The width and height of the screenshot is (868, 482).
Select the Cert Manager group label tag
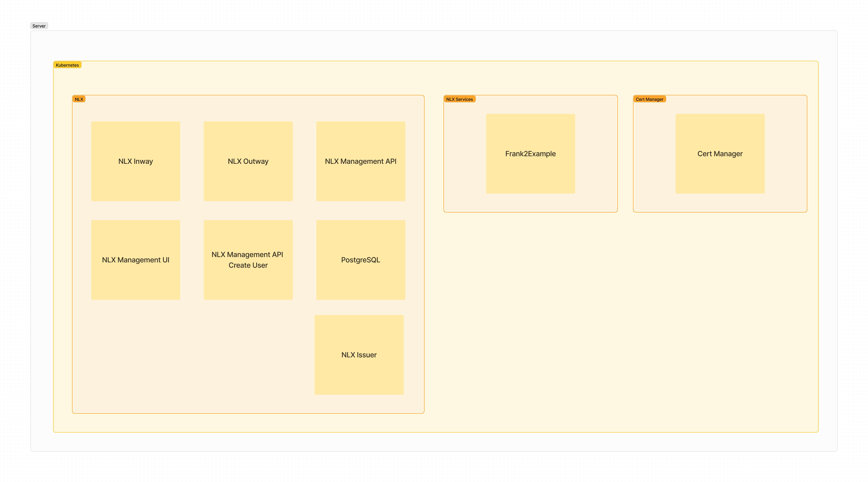coord(649,99)
